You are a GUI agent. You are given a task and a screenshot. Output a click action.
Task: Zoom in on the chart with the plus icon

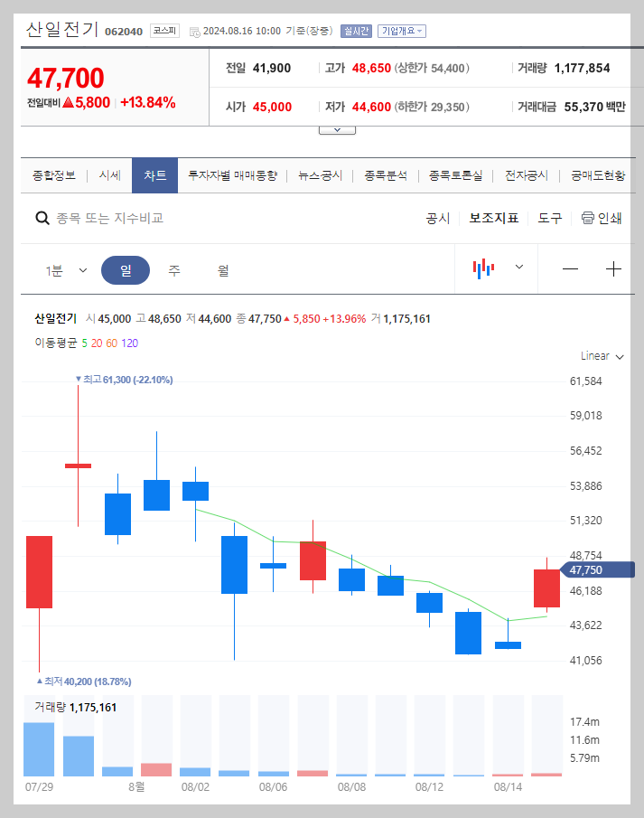613,268
